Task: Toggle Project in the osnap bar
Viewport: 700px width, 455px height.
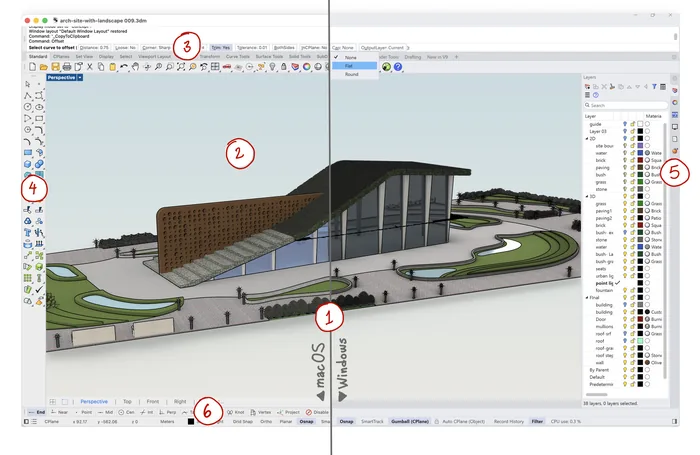Action: 288,412
